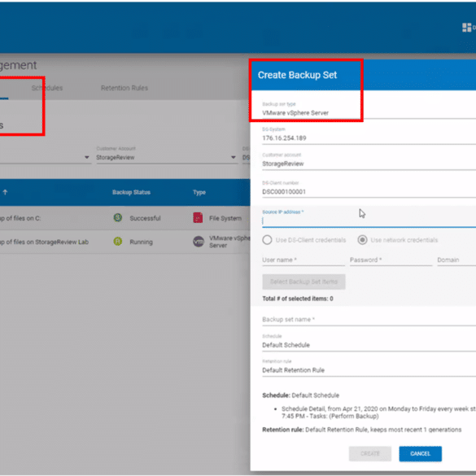Image resolution: width=476 pixels, height=476 pixels.
Task: Open the Backup set type dropdown
Action: point(369,113)
